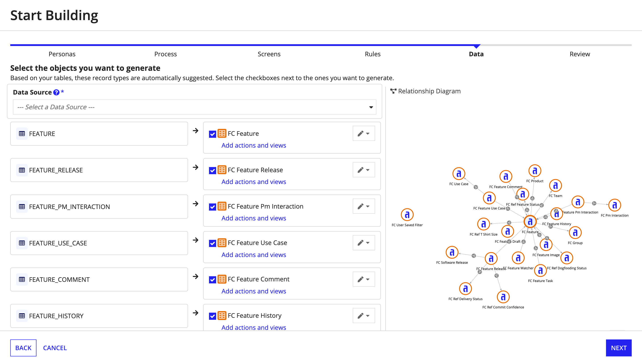The width and height of the screenshot is (642, 364).
Task: Add actions and views for FC Feature Pm Interaction
Action: (x=254, y=218)
